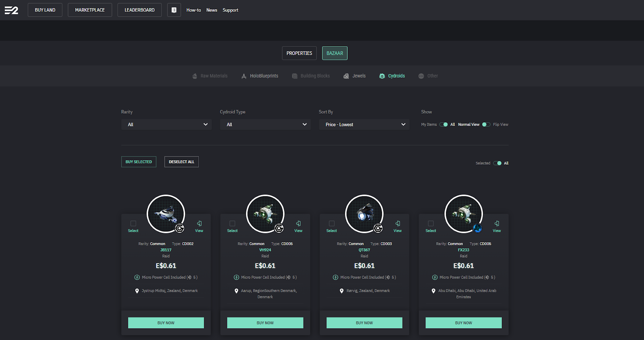Tick the Select checkbox on the VH924 card
This screenshot has height=340, width=644.
tap(232, 223)
